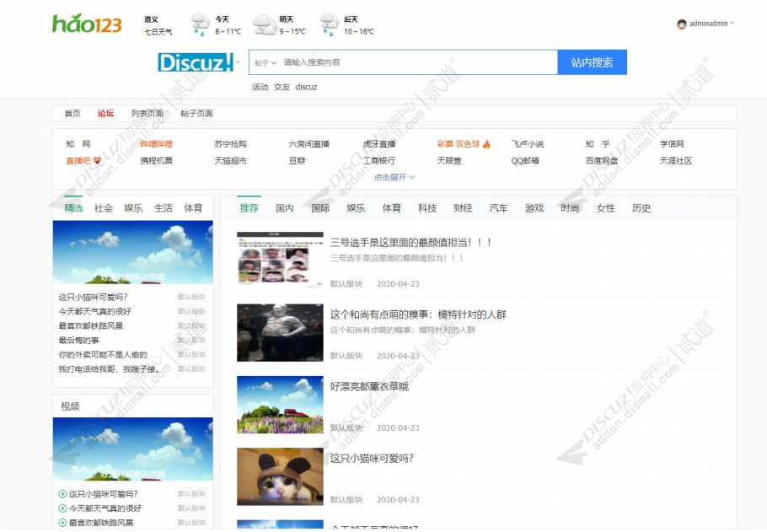Select the 精选 sidebar tab
The width and height of the screenshot is (767, 532).
click(73, 208)
